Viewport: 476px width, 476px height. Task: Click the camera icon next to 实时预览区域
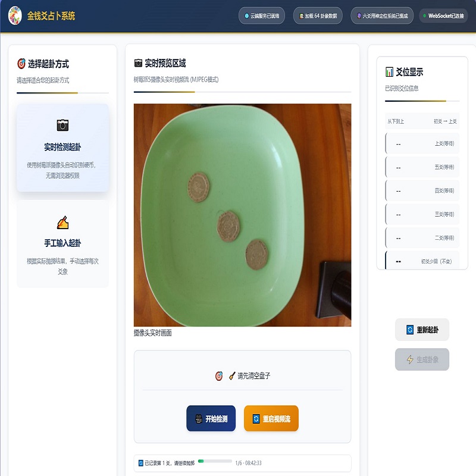click(x=138, y=63)
